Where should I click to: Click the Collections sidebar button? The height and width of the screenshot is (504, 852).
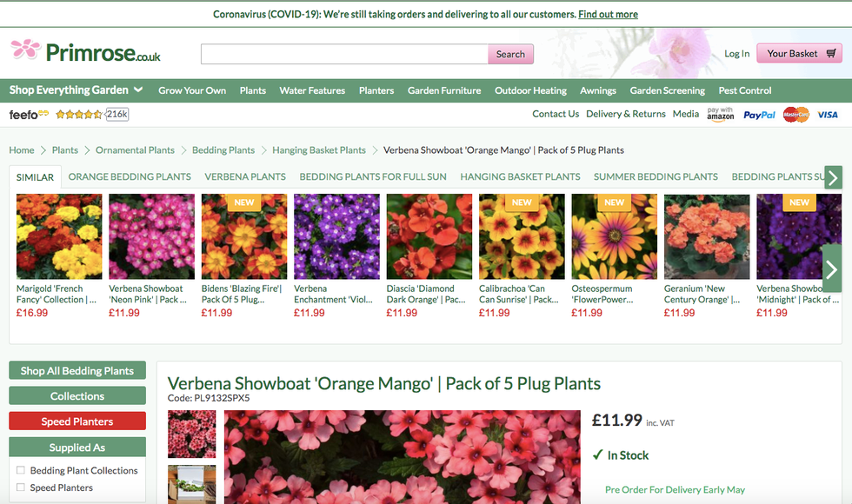(x=77, y=396)
